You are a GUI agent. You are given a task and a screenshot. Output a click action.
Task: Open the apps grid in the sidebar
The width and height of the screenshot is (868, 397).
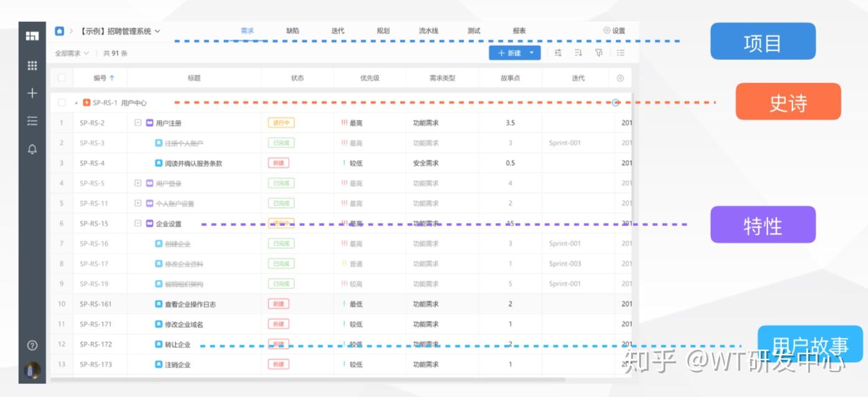pyautogui.click(x=32, y=65)
